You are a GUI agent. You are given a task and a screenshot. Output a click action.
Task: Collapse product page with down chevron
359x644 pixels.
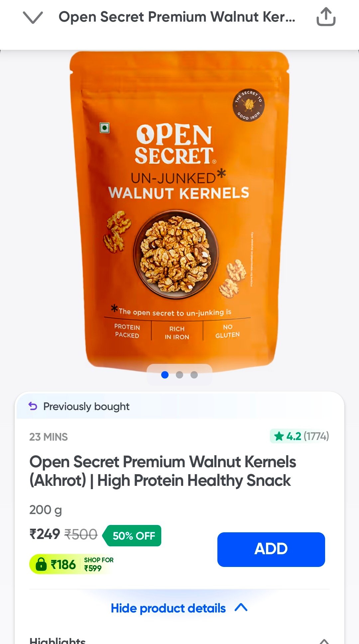[x=33, y=17]
